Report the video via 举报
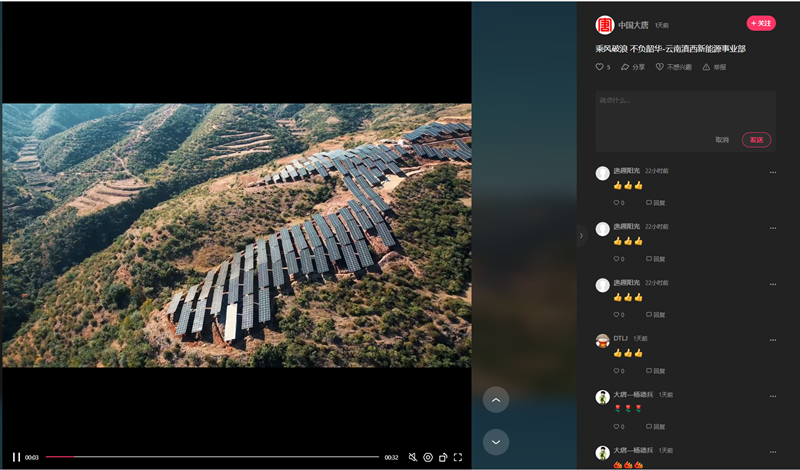This screenshot has width=800, height=470. click(714, 67)
